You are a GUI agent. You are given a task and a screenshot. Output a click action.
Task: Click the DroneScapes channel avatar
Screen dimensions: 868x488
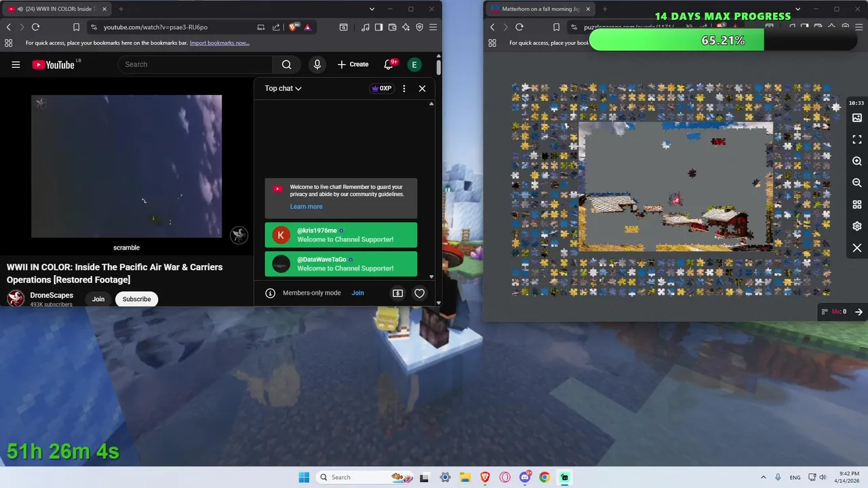tap(16, 299)
